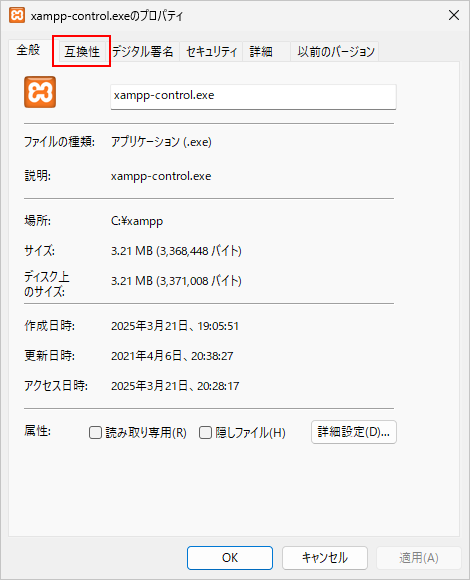Click the description value xampp-control.exe

pyautogui.click(x=161, y=176)
